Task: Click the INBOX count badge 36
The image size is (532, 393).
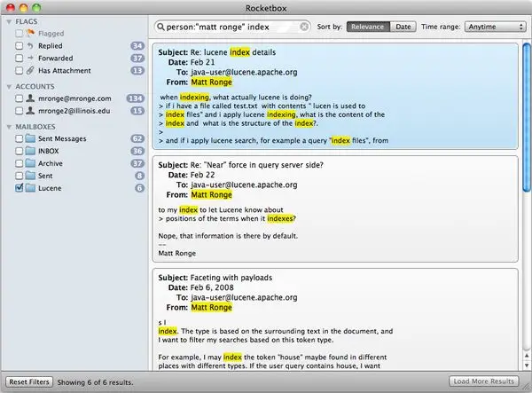Action: point(137,151)
